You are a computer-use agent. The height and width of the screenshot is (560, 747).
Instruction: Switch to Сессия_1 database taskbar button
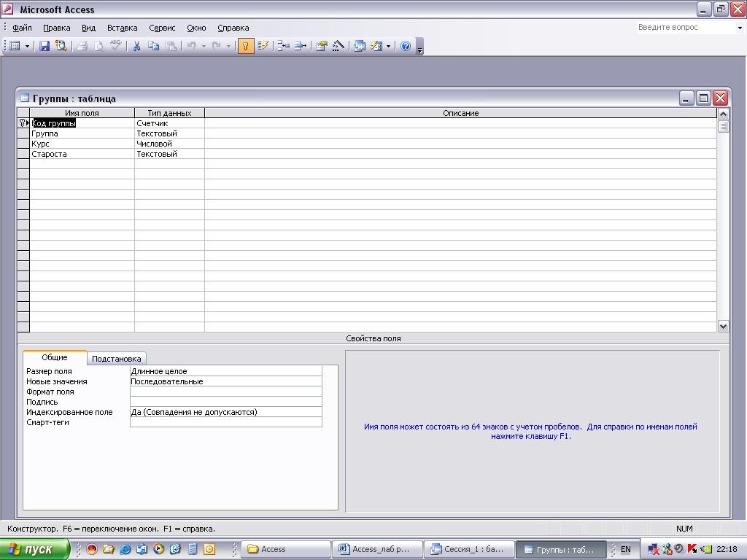469,549
